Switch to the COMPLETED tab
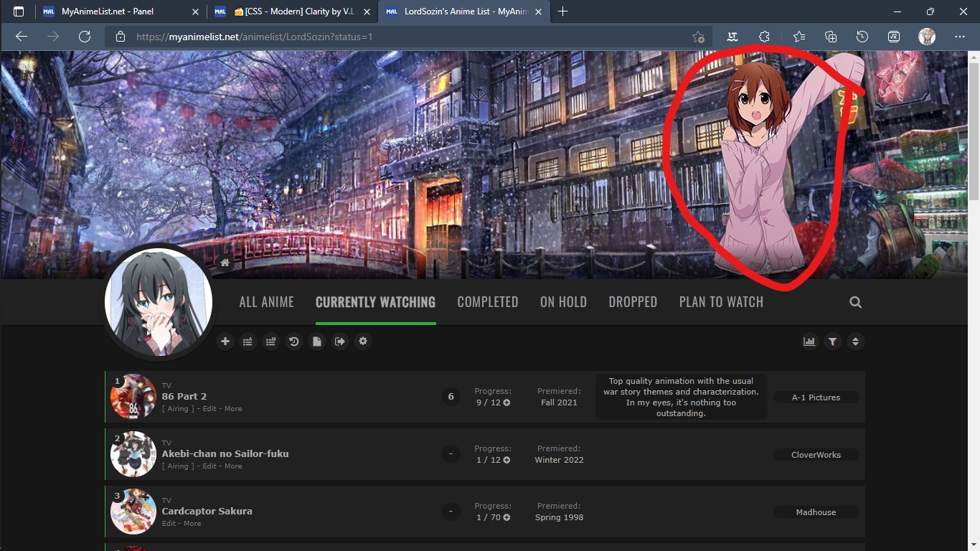This screenshot has height=551, width=980. [488, 302]
